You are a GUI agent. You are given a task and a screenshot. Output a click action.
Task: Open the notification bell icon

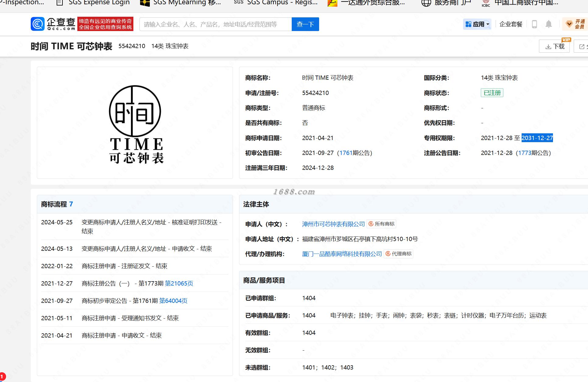[548, 24]
